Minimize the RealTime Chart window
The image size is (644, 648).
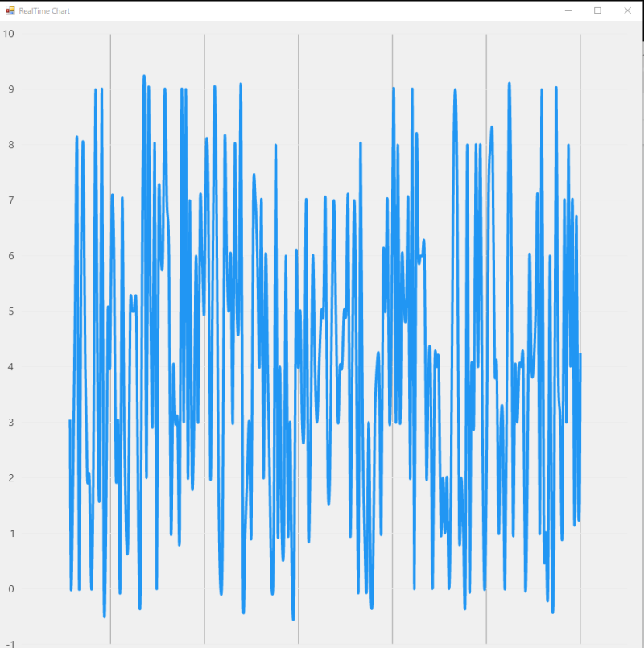(x=568, y=10)
